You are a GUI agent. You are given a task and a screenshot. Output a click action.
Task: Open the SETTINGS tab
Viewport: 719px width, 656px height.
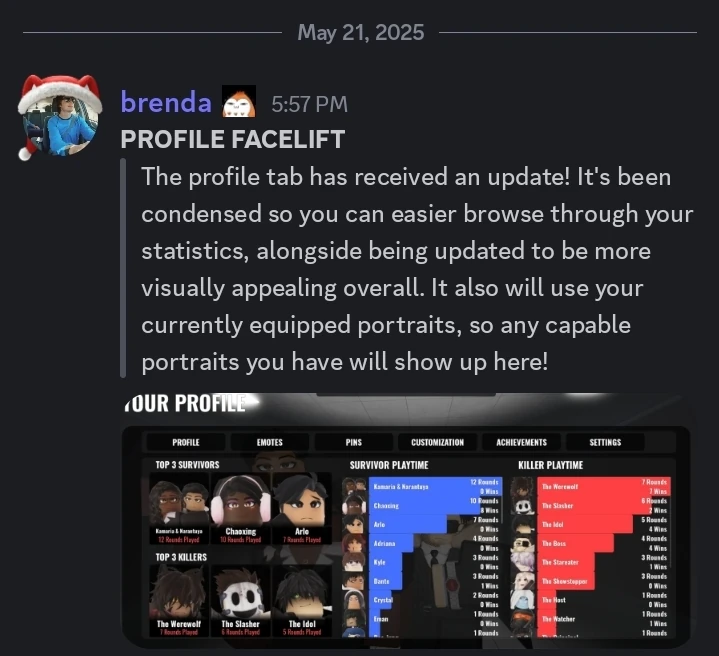coord(605,442)
